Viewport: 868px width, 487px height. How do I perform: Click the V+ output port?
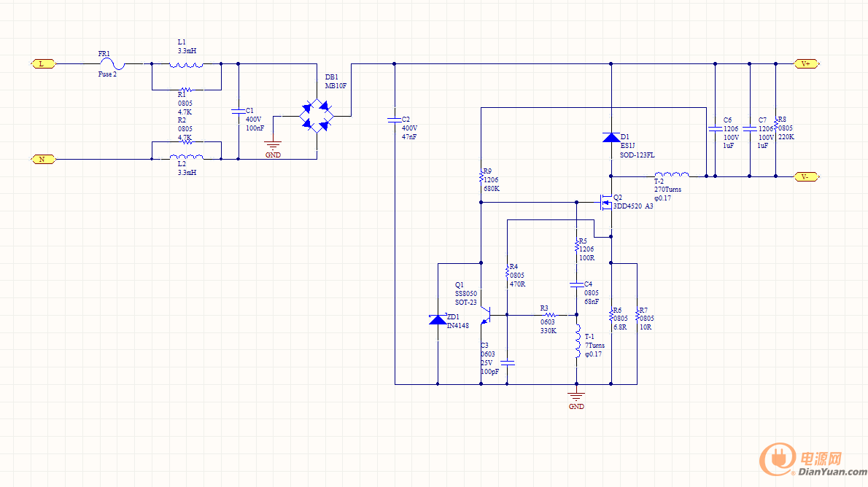(x=807, y=63)
